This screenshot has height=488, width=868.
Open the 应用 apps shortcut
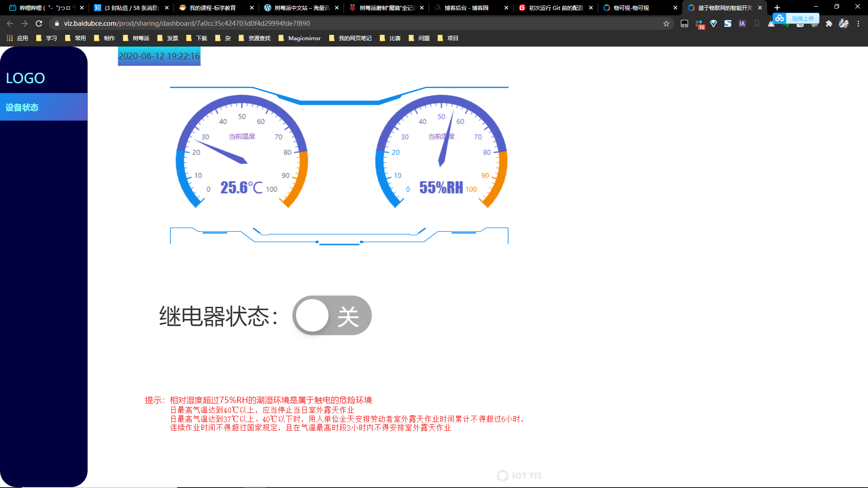coord(17,38)
